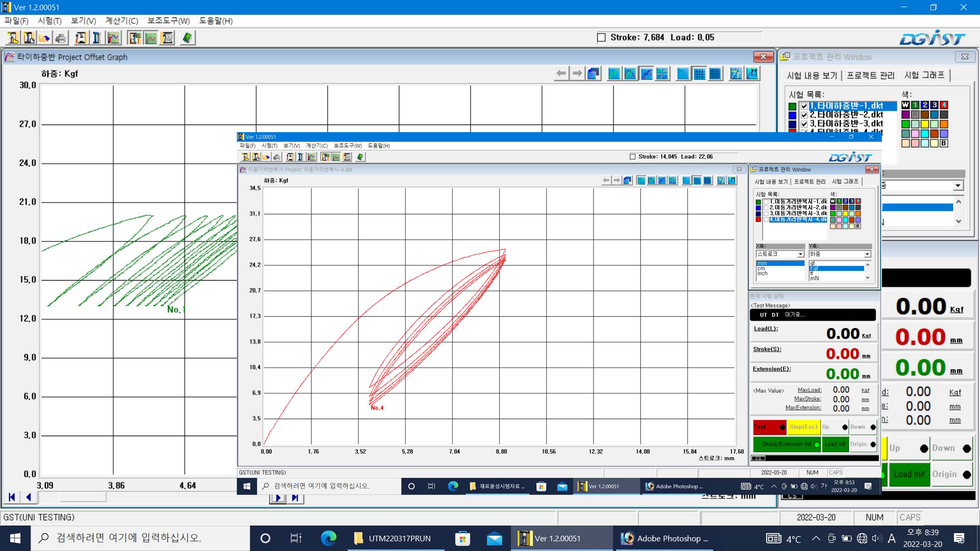Image resolution: width=980 pixels, height=551 pixels.
Task: Check 3.이동거리반복시-3 in the front window's list
Action: [x=766, y=214]
